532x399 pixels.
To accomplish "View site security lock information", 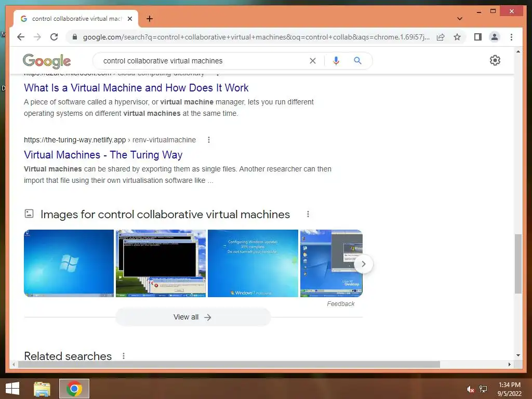I will 75,37.
